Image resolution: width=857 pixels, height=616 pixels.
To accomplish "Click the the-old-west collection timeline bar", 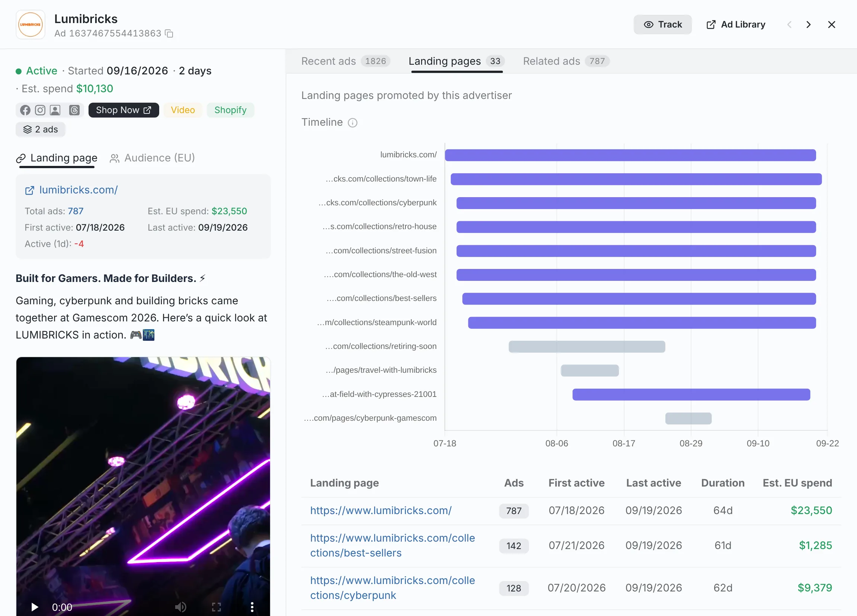I will (x=636, y=275).
